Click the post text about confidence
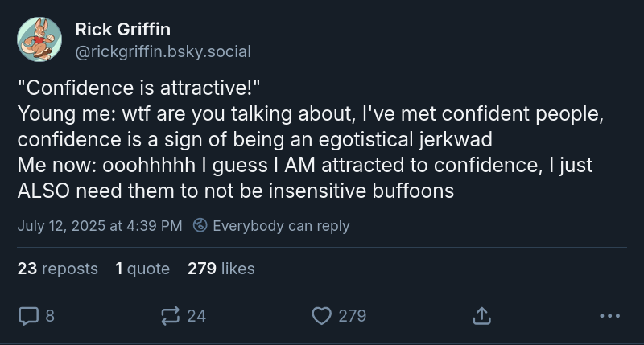 [x=311, y=139]
